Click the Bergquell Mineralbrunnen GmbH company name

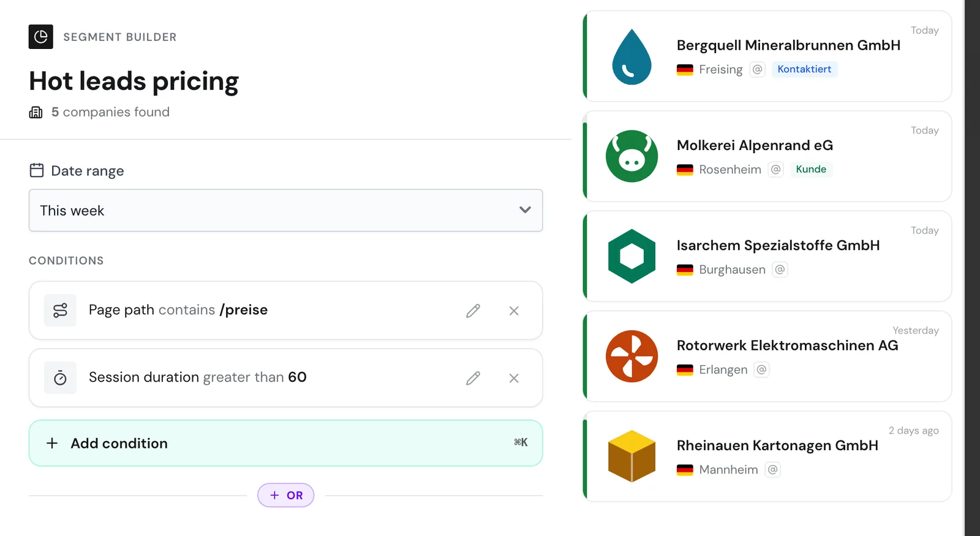coord(788,45)
